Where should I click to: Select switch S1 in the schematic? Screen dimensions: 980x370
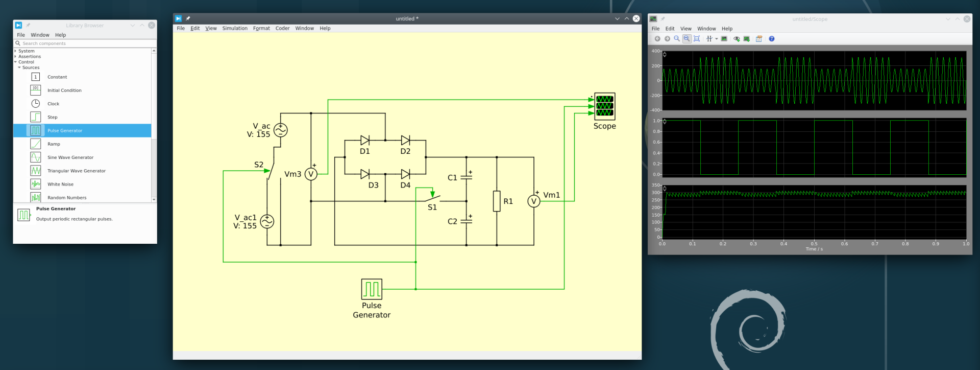click(x=432, y=198)
